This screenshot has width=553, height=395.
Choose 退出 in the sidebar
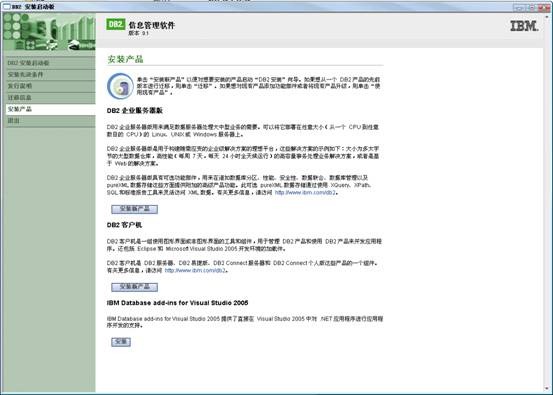pyautogui.click(x=50, y=121)
